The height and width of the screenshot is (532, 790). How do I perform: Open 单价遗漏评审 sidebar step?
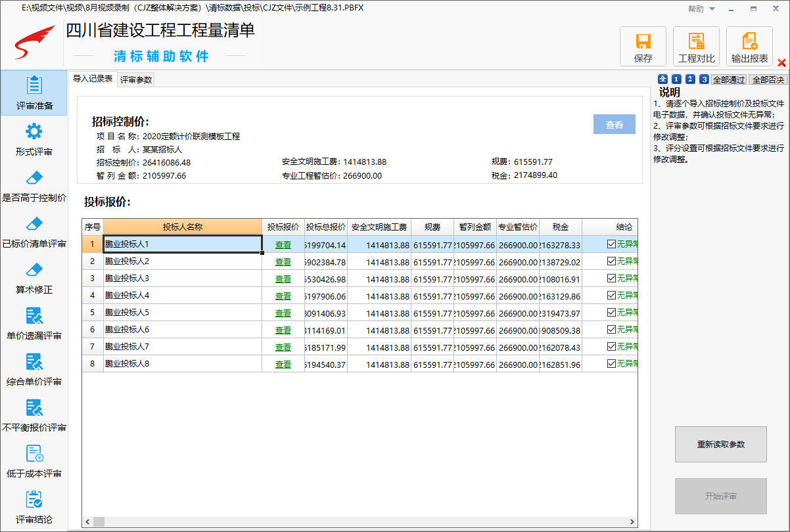click(x=34, y=323)
